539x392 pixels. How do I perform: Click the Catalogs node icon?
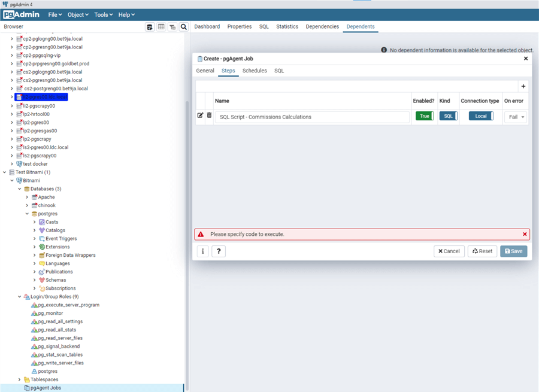tap(42, 230)
